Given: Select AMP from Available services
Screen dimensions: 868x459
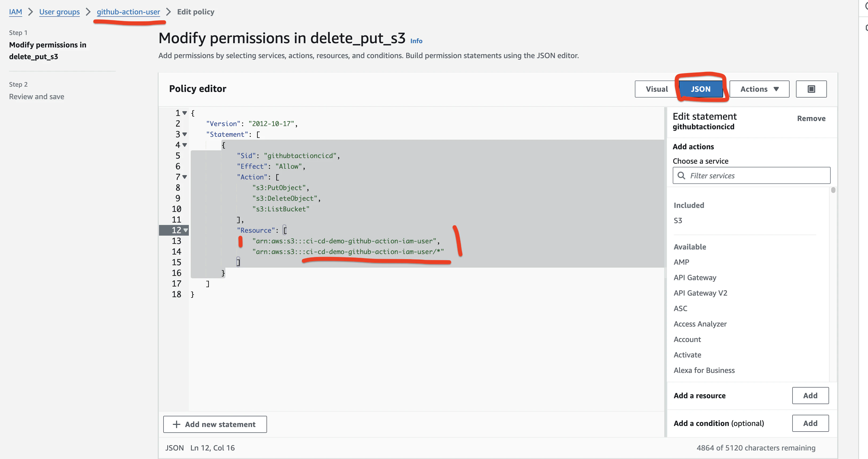Looking at the screenshot, I should [x=681, y=262].
